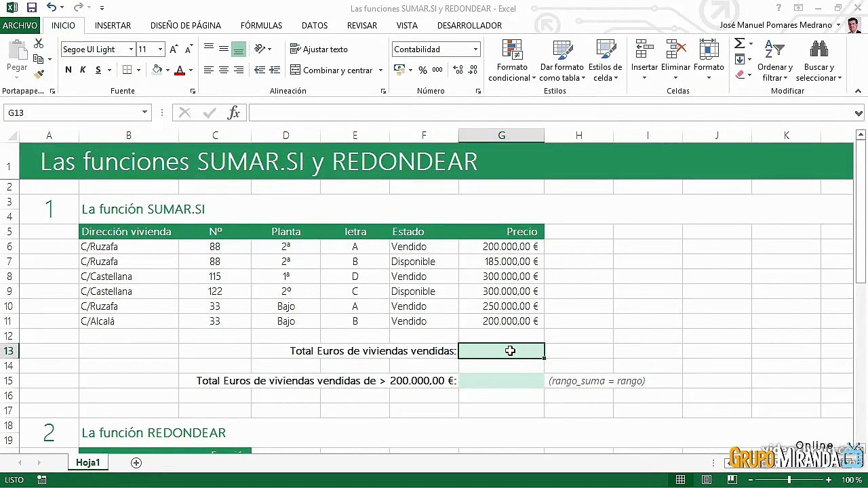The width and height of the screenshot is (868, 488).
Task: Open the Name Box G13 dropdown
Action: 144,113
